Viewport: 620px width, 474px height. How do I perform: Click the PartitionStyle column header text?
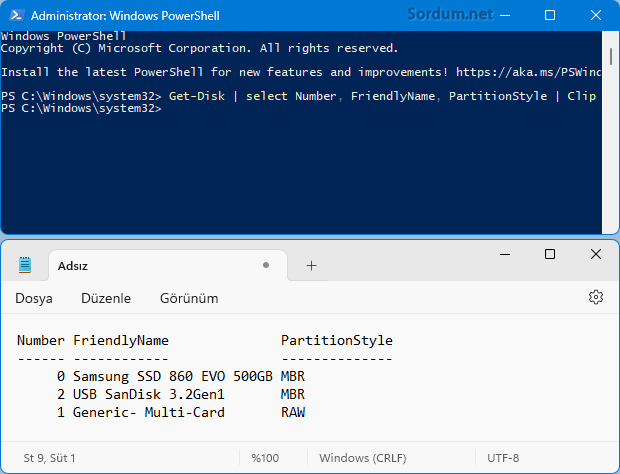click(336, 340)
